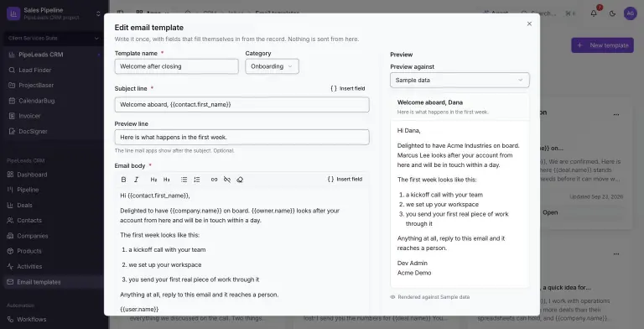Click the Open link on background template card
The height and width of the screenshot is (329, 644).
(x=550, y=212)
